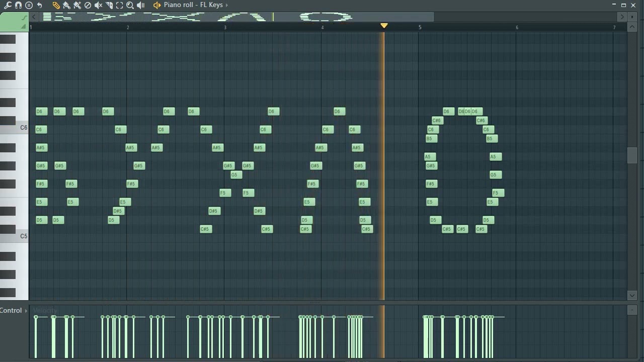
Task: Collapse the control lane with the minus button
Action: click(632, 310)
